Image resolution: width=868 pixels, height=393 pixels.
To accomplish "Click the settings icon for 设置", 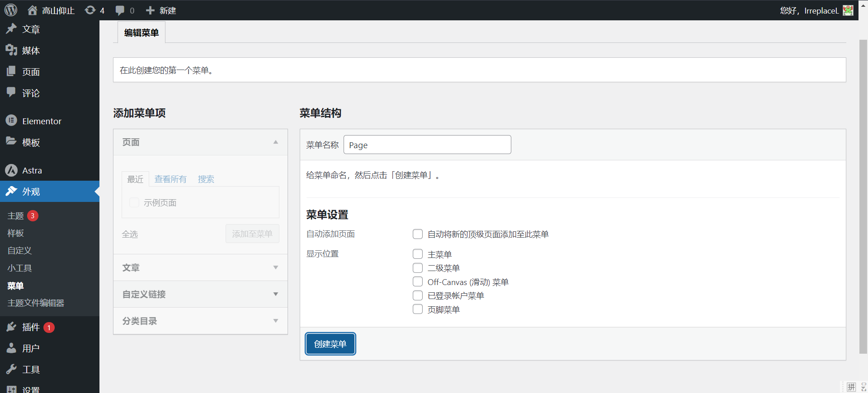I will [11, 389].
